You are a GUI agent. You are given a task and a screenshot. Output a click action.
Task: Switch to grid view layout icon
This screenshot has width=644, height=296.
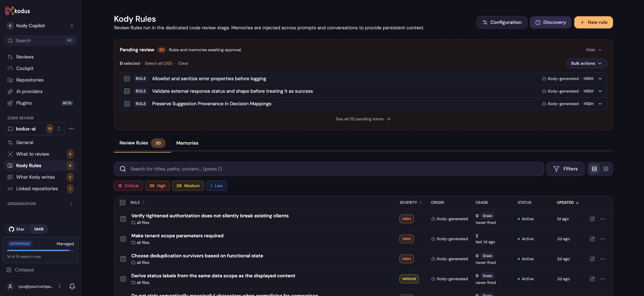pos(606,169)
